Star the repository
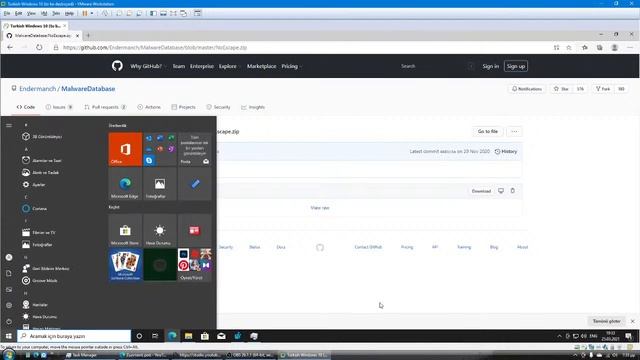The height and width of the screenshot is (360, 640). click(x=561, y=89)
